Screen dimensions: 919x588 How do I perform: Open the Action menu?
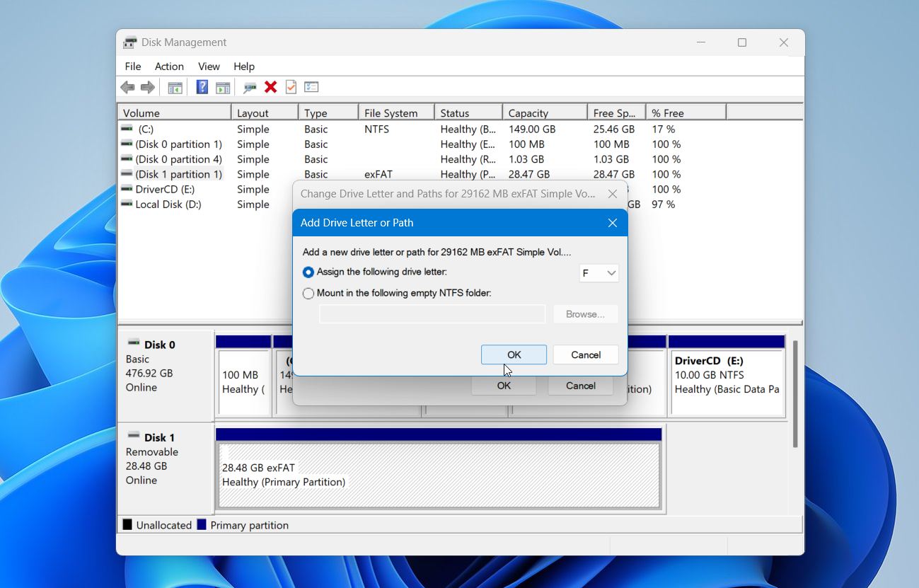169,66
